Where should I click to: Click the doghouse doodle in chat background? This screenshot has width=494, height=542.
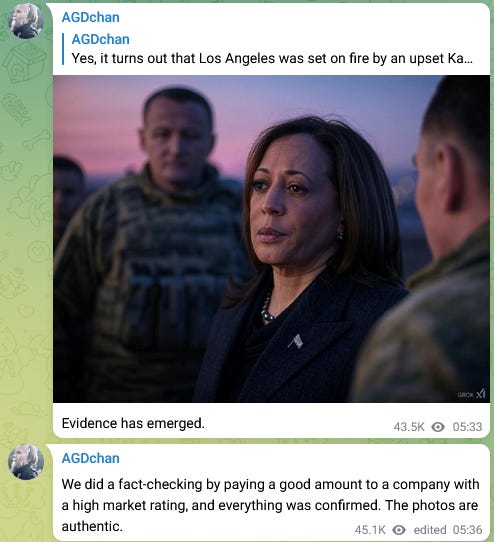click(x=25, y=63)
